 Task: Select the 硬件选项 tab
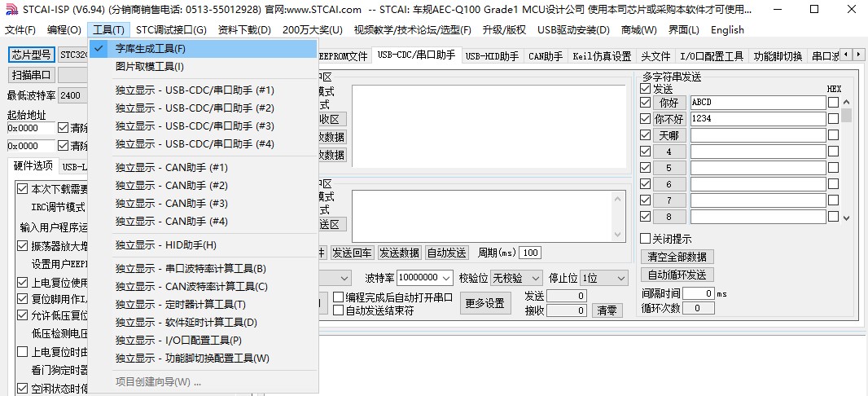[33, 165]
